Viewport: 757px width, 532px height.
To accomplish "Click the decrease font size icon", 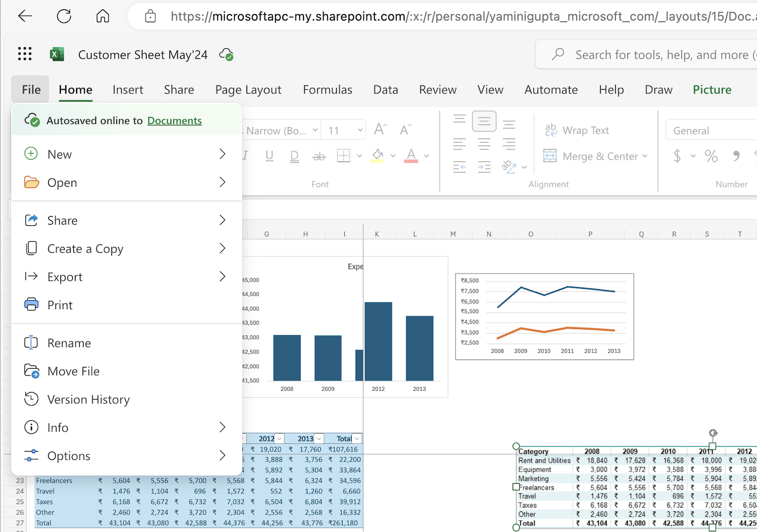I will pyautogui.click(x=405, y=130).
